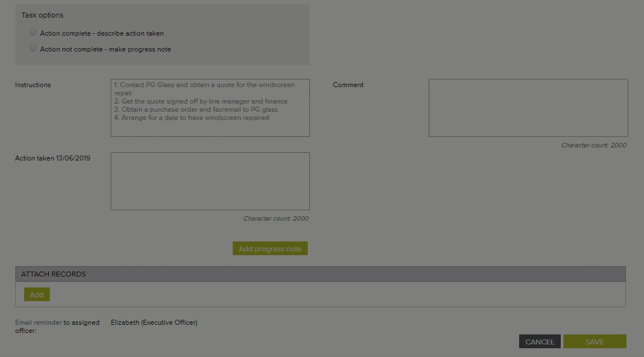Click the "Task options" heading
Viewport: 644px width, 357px height.
(x=42, y=15)
